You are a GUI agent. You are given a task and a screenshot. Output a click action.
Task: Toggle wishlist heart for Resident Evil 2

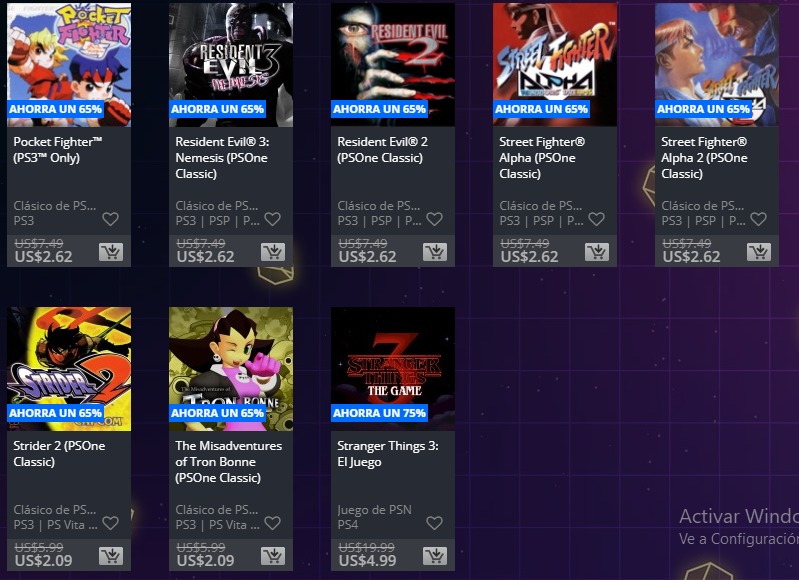point(434,219)
